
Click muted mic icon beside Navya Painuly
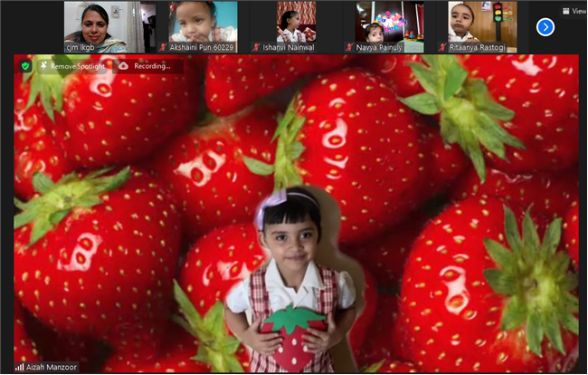tap(349, 47)
